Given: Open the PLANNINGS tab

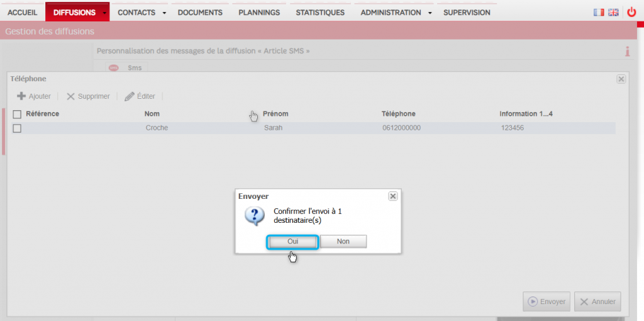Looking at the screenshot, I should 259,13.
